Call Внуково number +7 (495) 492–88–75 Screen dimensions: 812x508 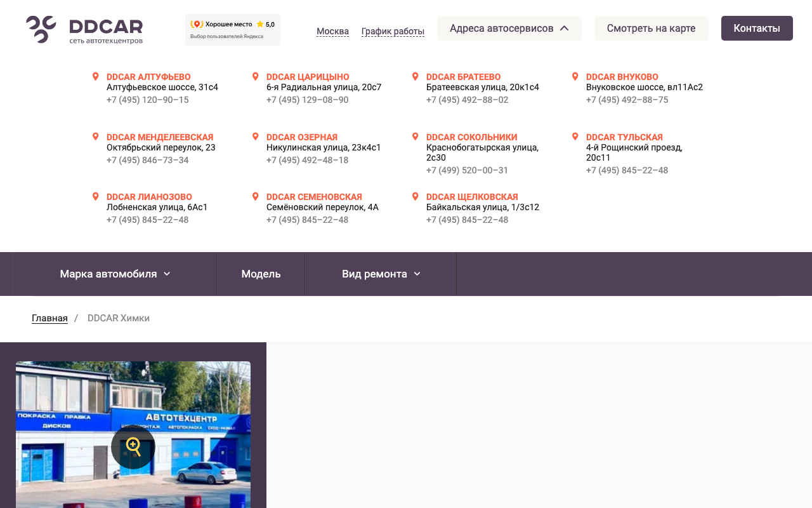click(x=627, y=100)
